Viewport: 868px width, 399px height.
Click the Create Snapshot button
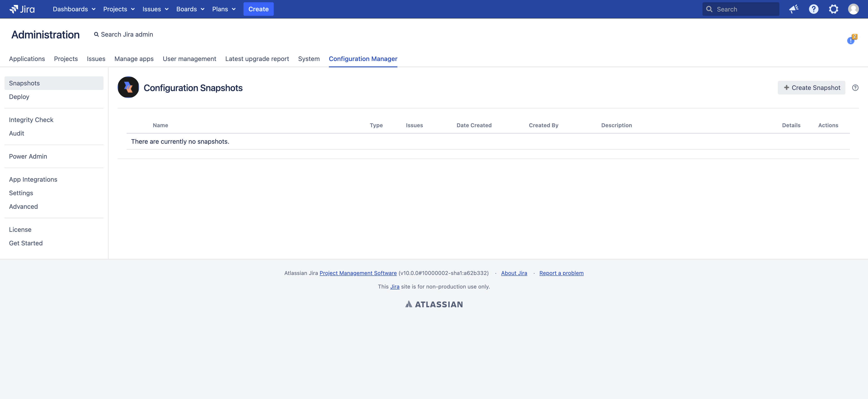click(811, 88)
